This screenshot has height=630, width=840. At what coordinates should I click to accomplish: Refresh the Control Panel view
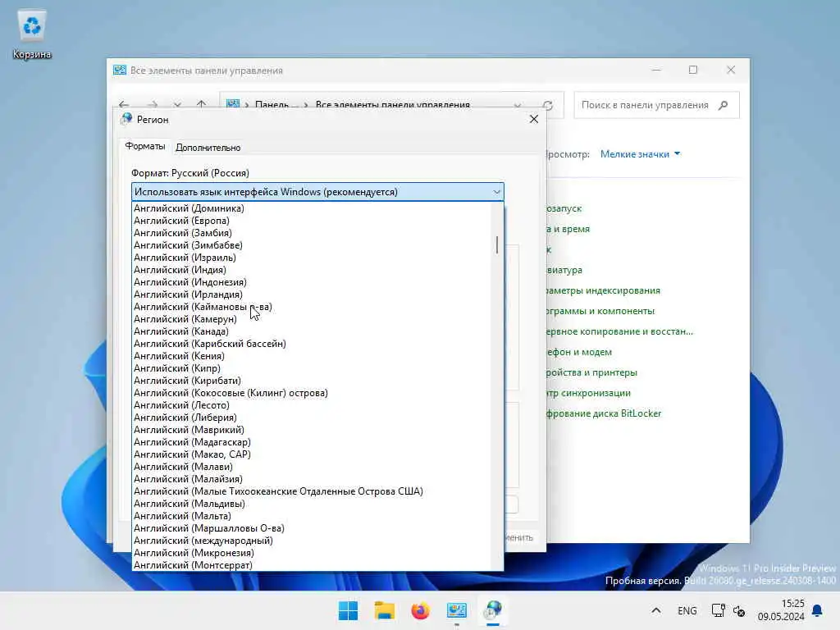[x=547, y=105]
